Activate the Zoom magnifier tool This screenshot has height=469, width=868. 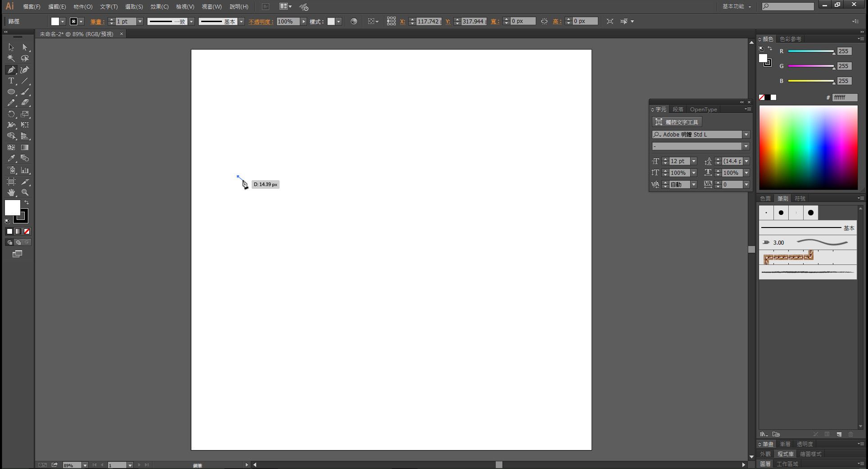25,192
